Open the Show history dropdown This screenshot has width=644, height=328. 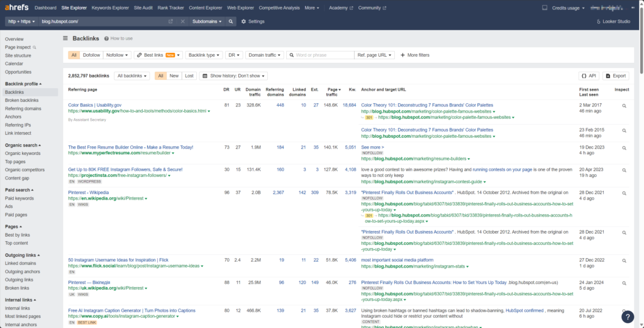pos(233,76)
